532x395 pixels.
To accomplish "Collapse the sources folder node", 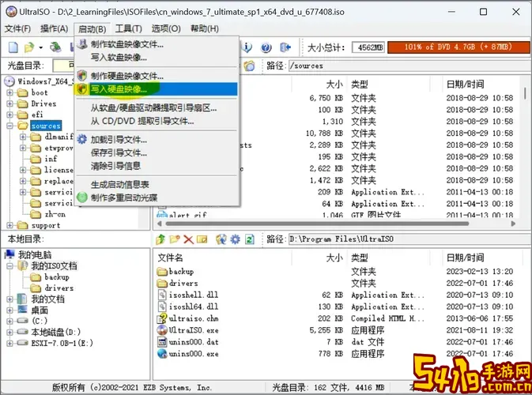I will (9, 126).
